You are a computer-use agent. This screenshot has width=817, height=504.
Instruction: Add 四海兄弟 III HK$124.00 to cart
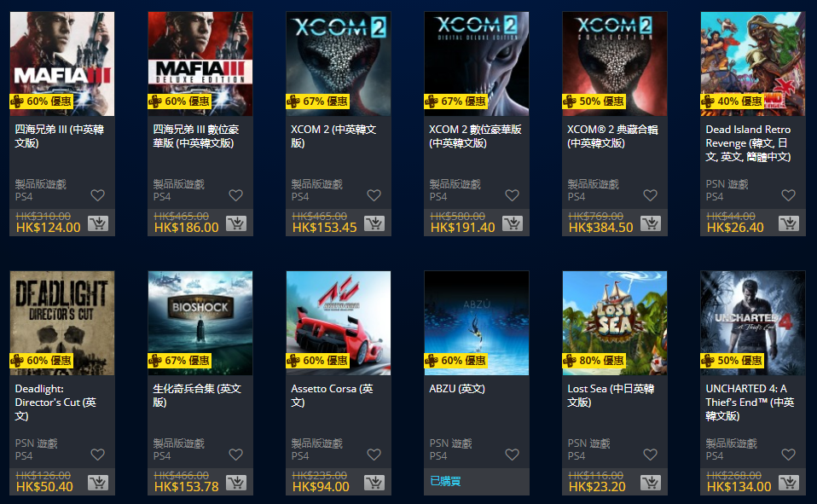click(98, 223)
